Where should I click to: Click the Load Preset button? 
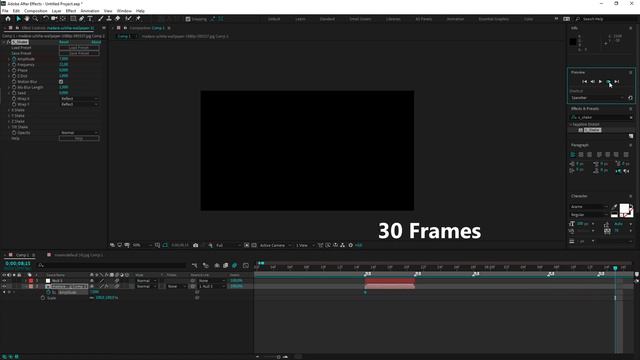tap(79, 48)
